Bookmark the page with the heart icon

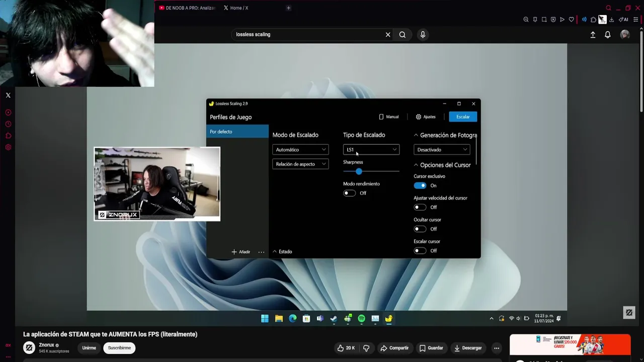(x=571, y=20)
